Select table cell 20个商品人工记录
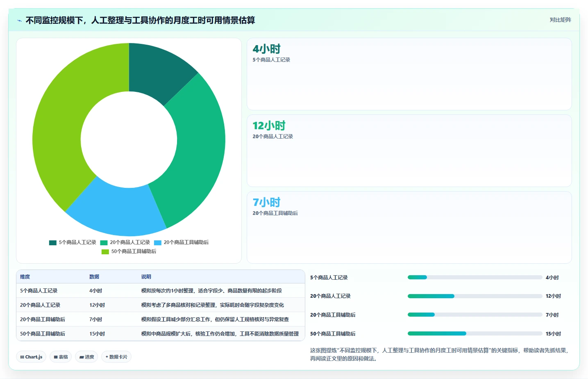Image resolution: width=588 pixels, height=379 pixels. coord(40,305)
